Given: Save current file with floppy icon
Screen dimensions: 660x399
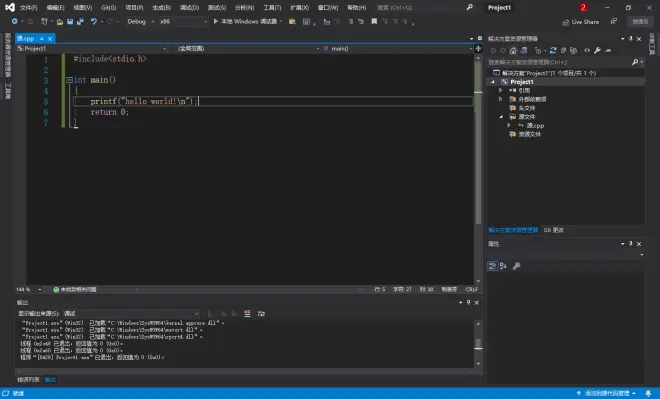Looking at the screenshot, I should [x=70, y=21].
